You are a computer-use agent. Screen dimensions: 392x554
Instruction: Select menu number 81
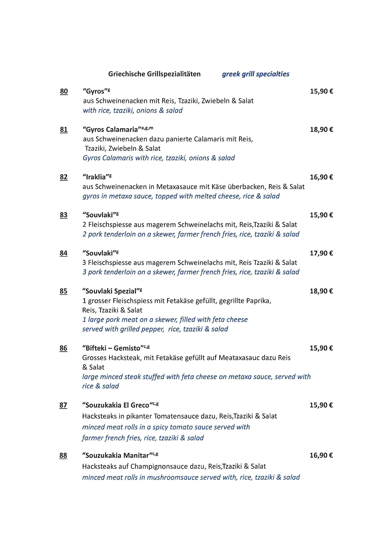click(x=64, y=130)
